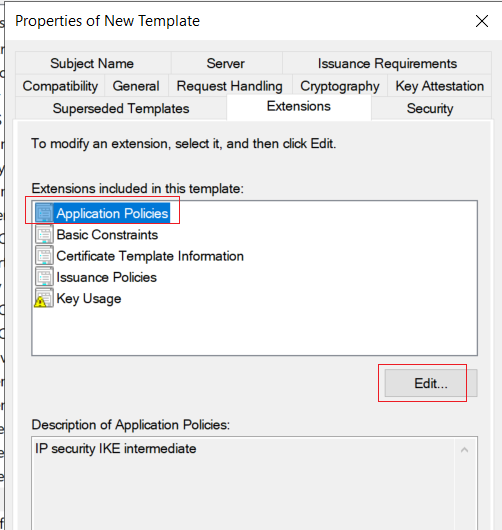The width and height of the screenshot is (502, 530).
Task: Click the Basic Constraints extension icon
Action: click(44, 234)
